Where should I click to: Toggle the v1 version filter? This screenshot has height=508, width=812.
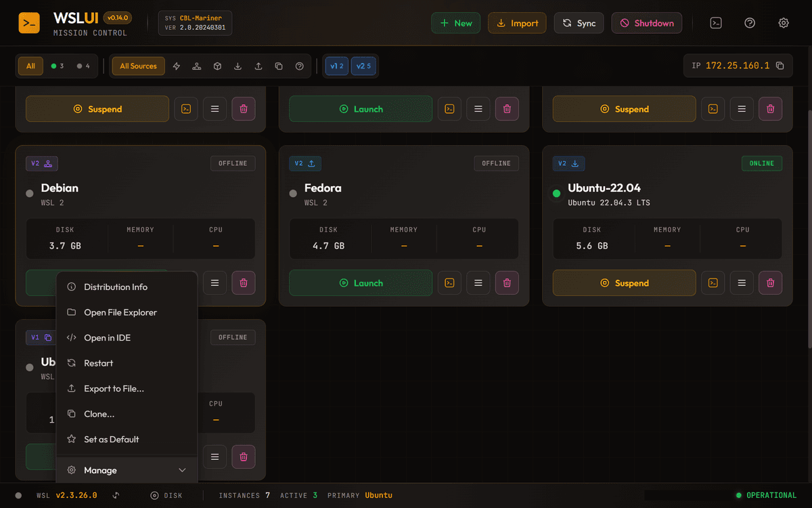click(x=336, y=66)
